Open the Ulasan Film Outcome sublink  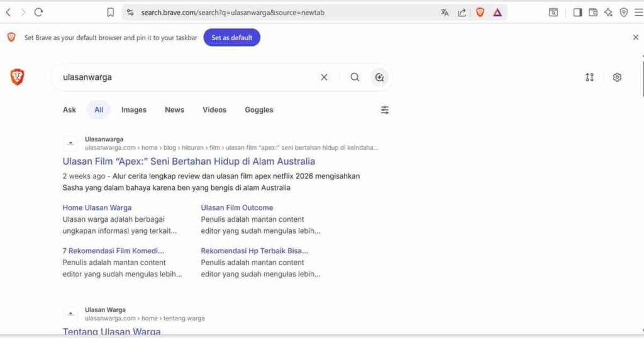point(237,207)
